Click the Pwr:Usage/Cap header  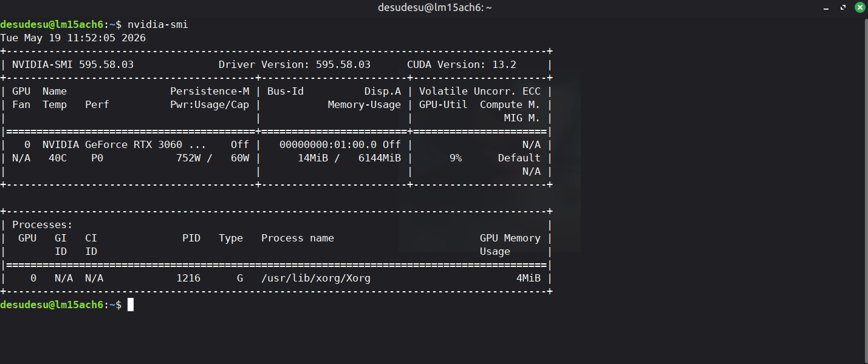click(x=210, y=104)
